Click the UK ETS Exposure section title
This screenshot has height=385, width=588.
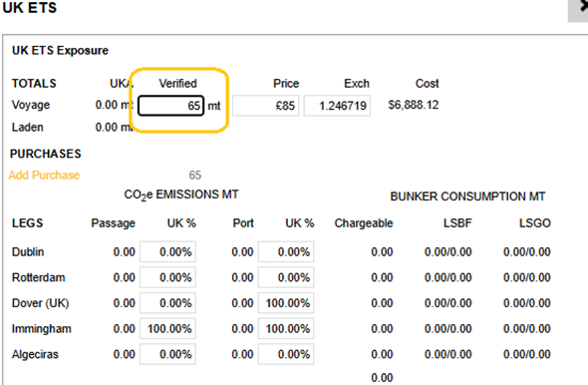click(61, 50)
